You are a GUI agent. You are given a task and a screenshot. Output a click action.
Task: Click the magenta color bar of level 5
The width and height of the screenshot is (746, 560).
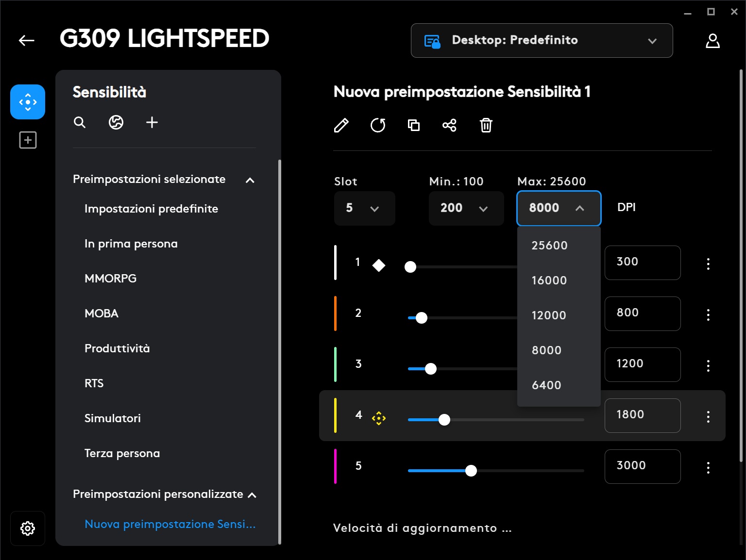click(x=335, y=466)
